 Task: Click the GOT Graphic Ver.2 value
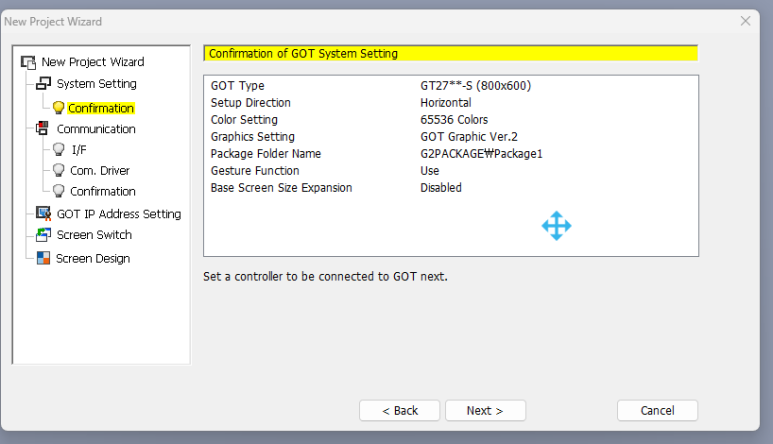click(469, 137)
